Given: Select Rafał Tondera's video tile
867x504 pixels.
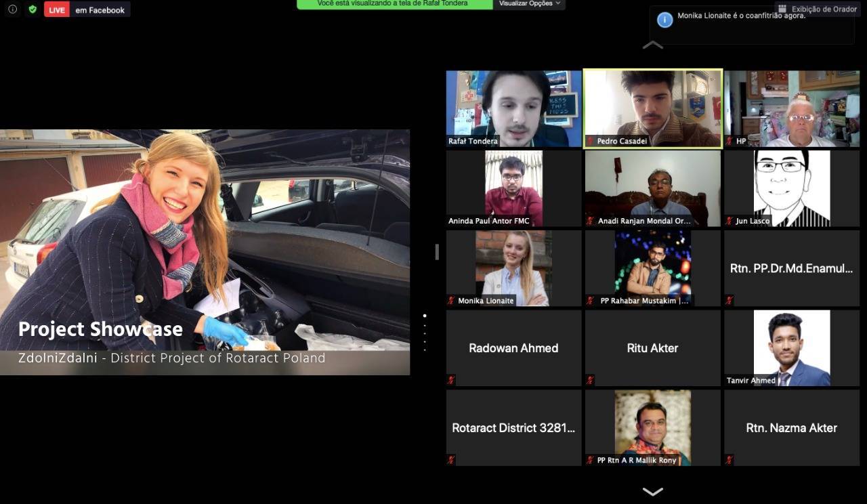Looking at the screenshot, I should (513, 108).
